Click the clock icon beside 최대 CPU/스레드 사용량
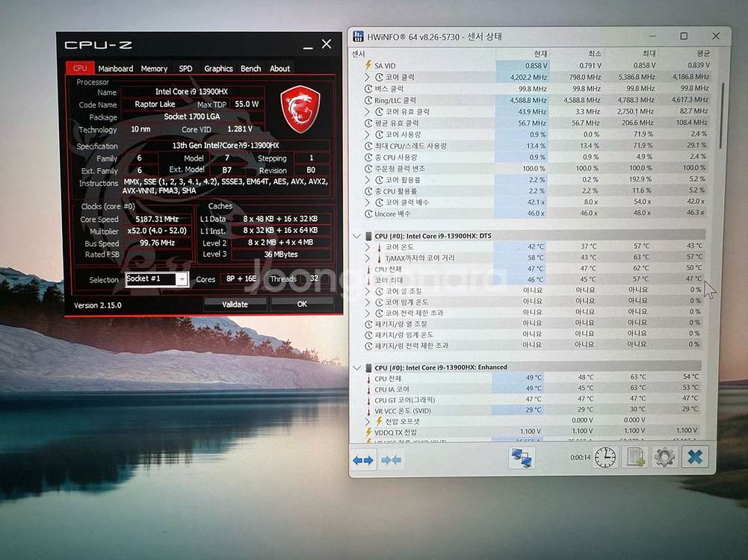748x560 pixels. [368, 146]
